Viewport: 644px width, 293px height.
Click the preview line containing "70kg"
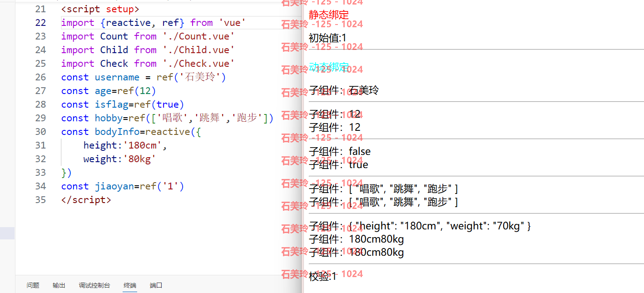point(420,226)
